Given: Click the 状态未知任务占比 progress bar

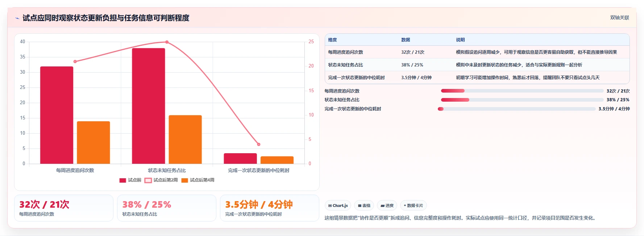Looking at the screenshot, I should [522, 100].
